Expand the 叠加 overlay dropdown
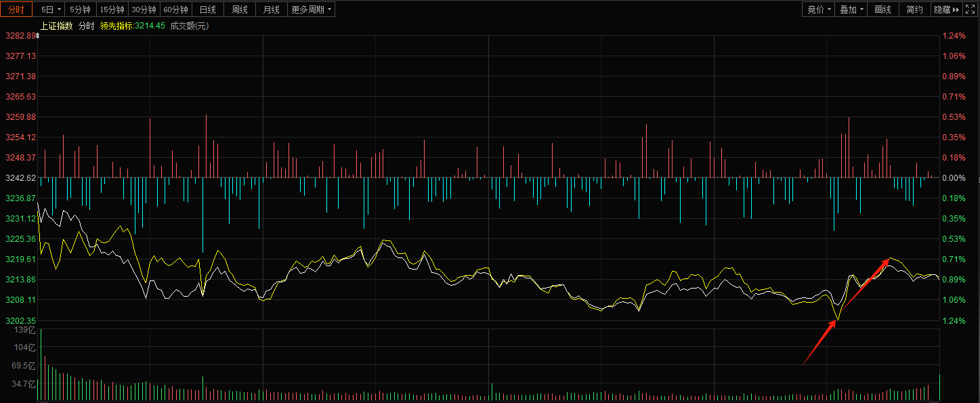Screen dimensions: 980x403 [x=851, y=9]
